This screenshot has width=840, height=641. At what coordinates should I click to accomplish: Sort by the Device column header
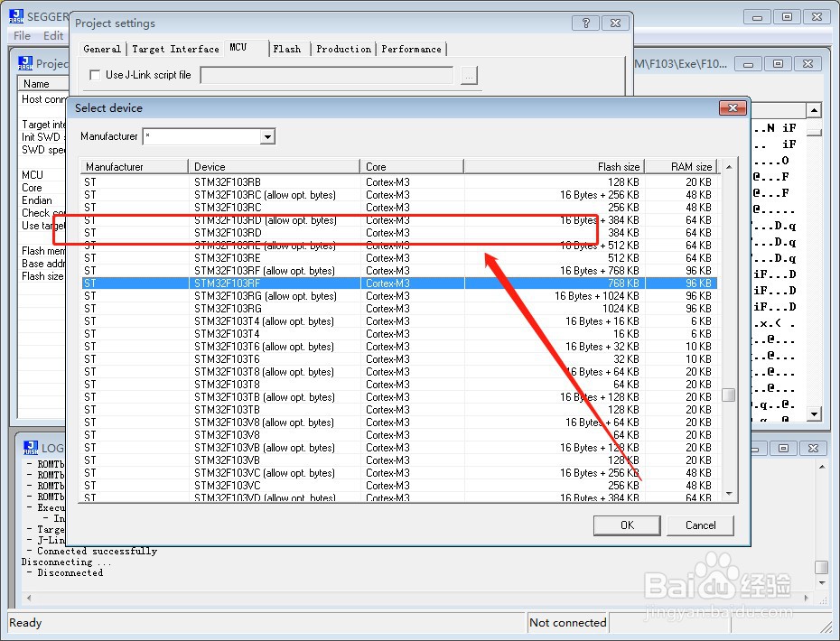[274, 166]
